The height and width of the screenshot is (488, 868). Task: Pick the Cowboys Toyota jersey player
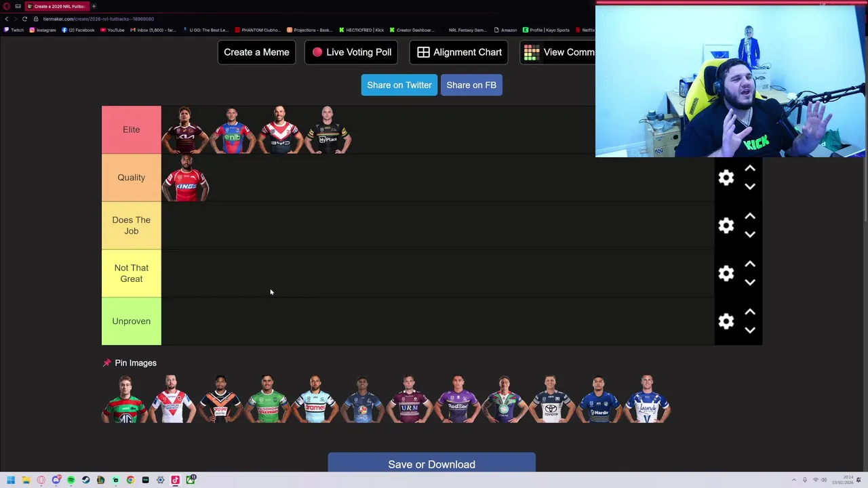tap(552, 399)
